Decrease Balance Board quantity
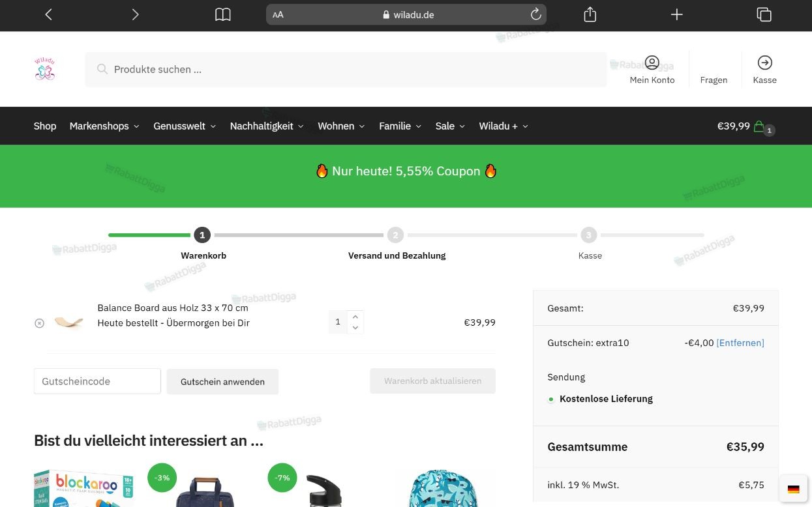Image resolution: width=812 pixels, height=507 pixels. pyautogui.click(x=355, y=328)
